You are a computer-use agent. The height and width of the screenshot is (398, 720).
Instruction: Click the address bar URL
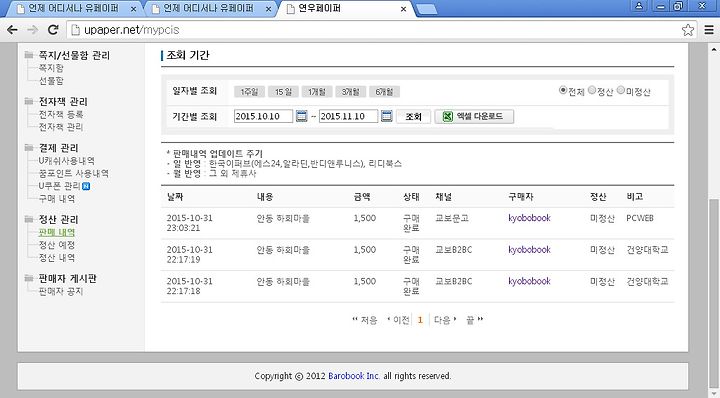click(x=132, y=30)
